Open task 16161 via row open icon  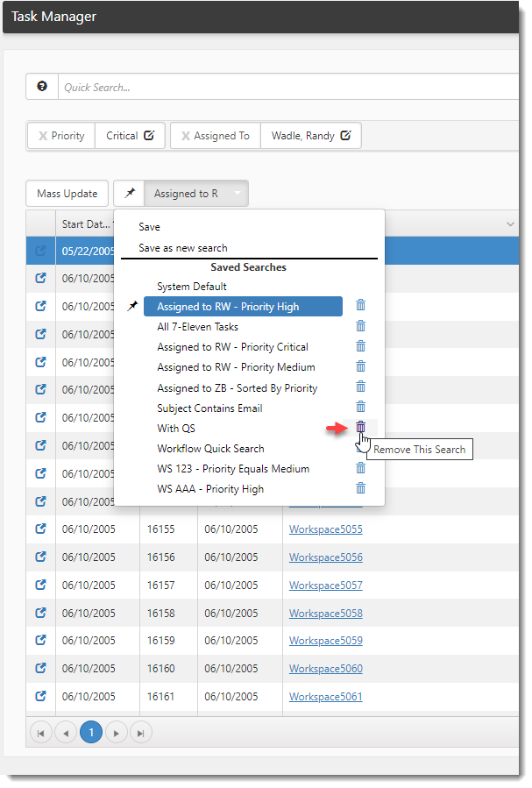point(40,697)
